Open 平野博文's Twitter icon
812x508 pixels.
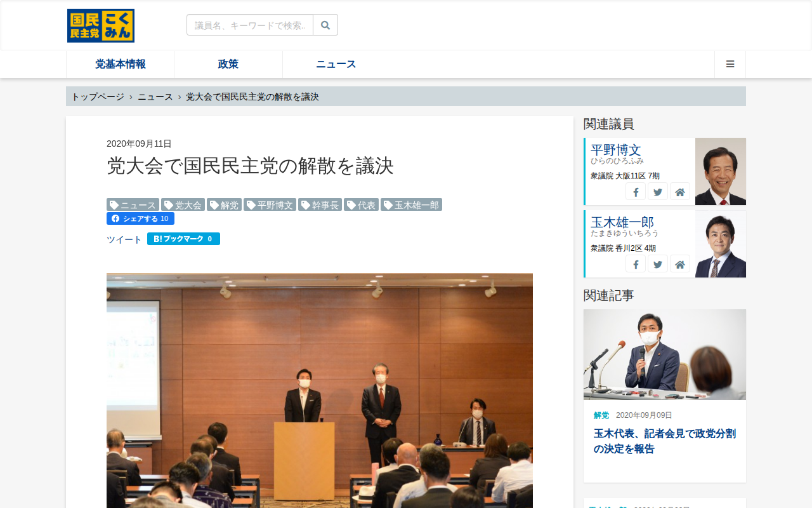coord(658,192)
